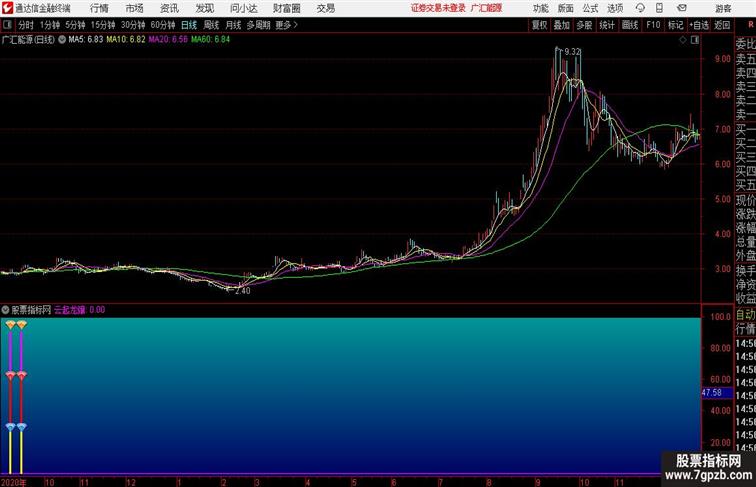Click the 广汇能源(日线) chart title
This screenshot has width=756, height=487.
click(x=28, y=40)
